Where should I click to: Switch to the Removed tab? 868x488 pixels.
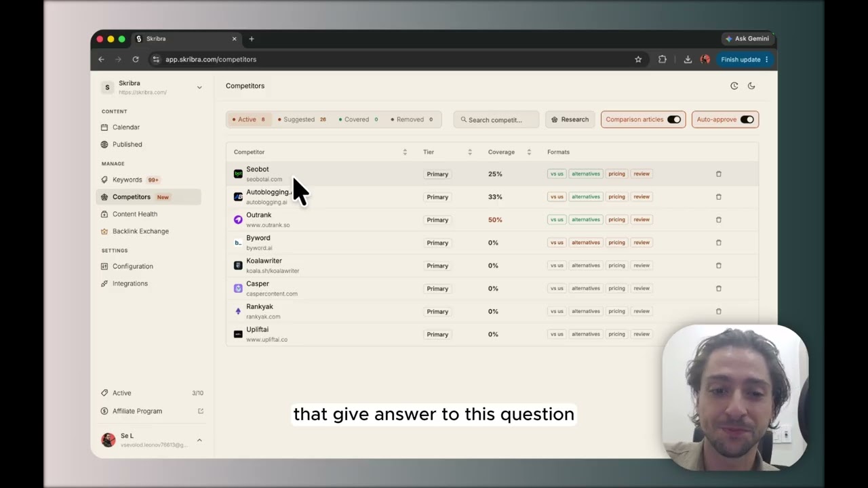[412, 120]
